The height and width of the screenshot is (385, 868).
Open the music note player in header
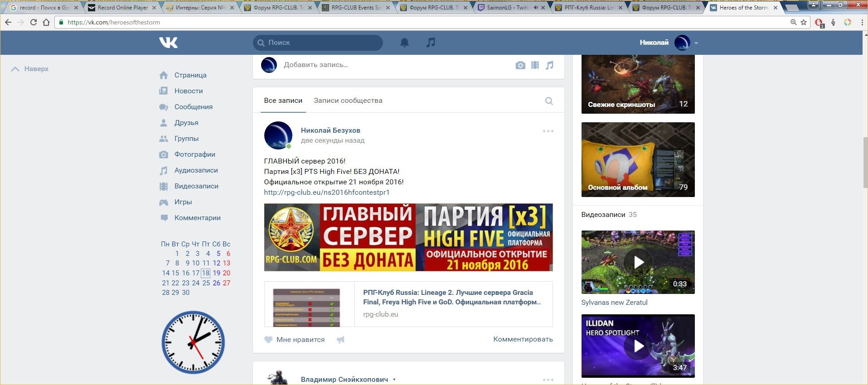(x=431, y=43)
